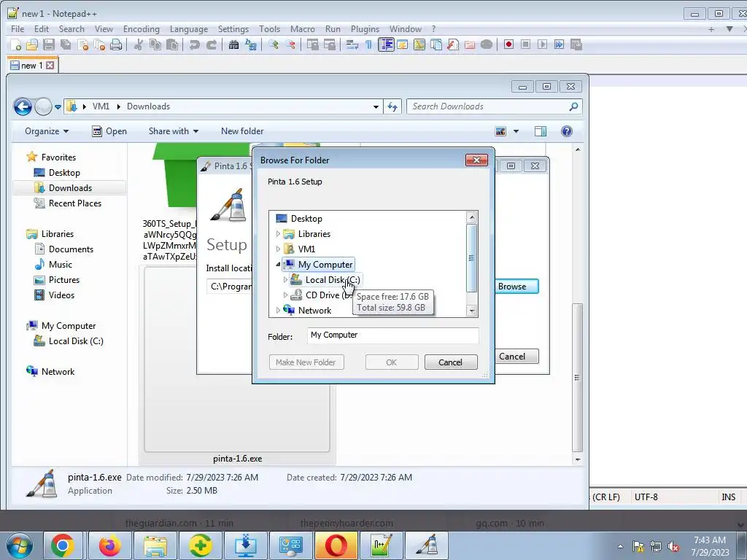The height and width of the screenshot is (560, 747).
Task: Click the Print icon in Notepad++ toolbar
Action: click(x=116, y=44)
